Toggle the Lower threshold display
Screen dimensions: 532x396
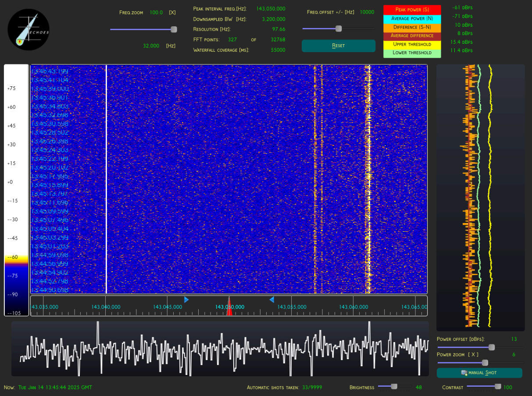click(x=412, y=53)
